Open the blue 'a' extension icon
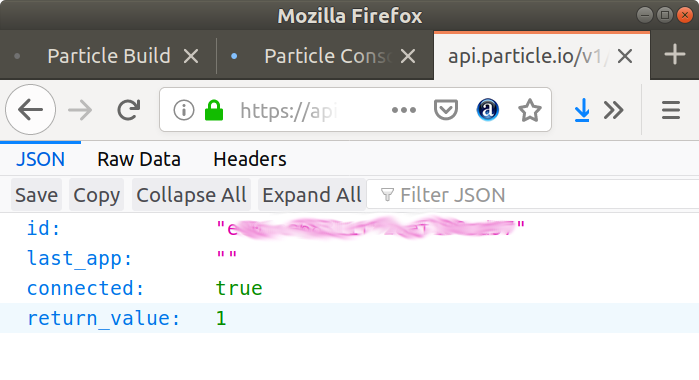 [x=488, y=110]
